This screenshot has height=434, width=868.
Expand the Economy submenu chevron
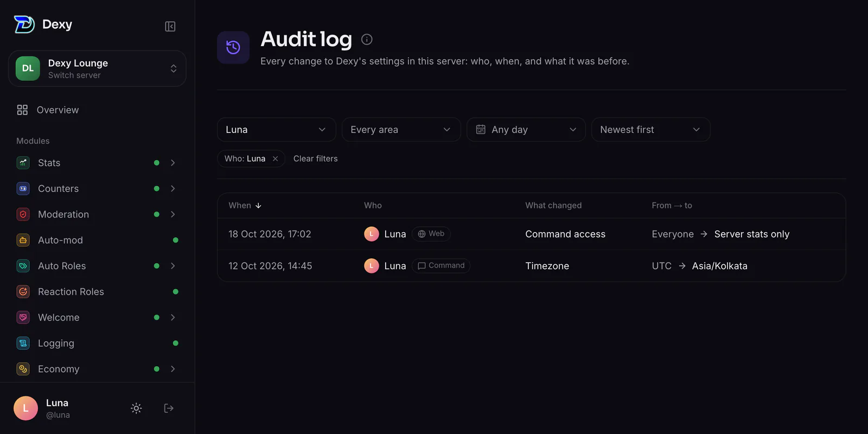coord(173,369)
